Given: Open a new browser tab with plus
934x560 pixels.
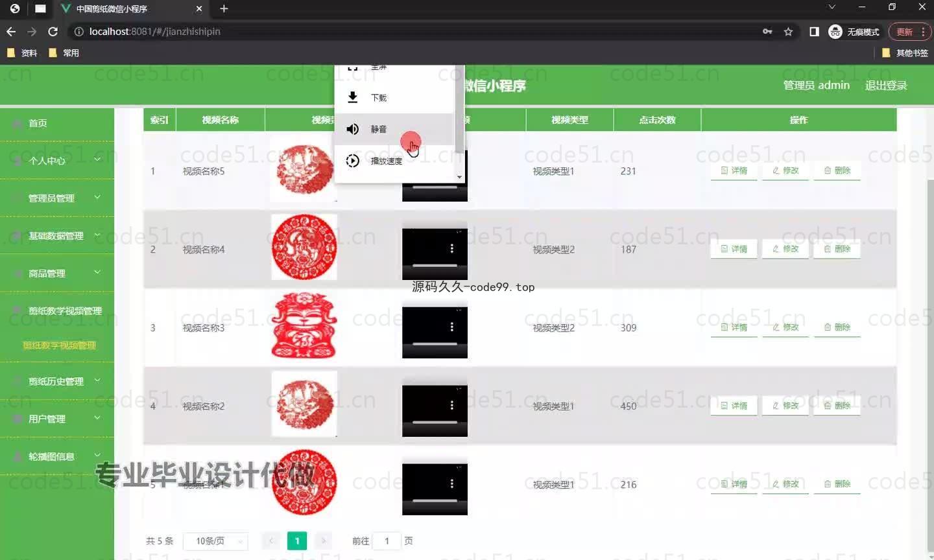Looking at the screenshot, I should [x=224, y=8].
